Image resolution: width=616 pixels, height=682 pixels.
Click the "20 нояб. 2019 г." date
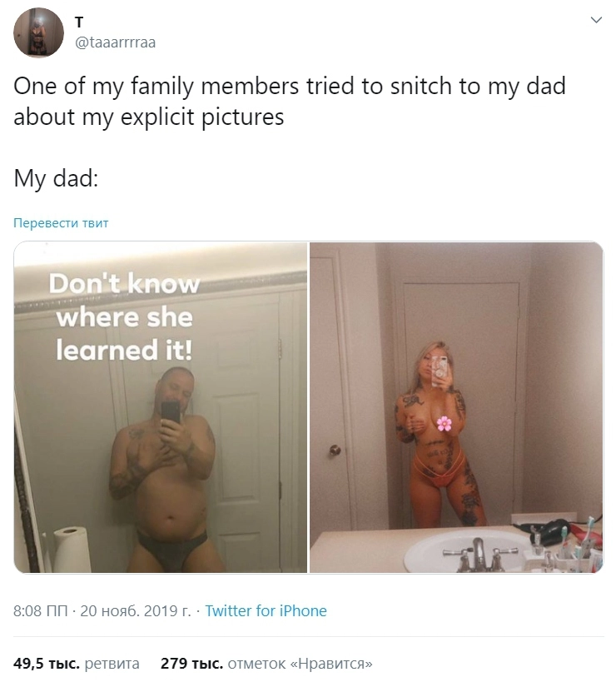[136, 611]
